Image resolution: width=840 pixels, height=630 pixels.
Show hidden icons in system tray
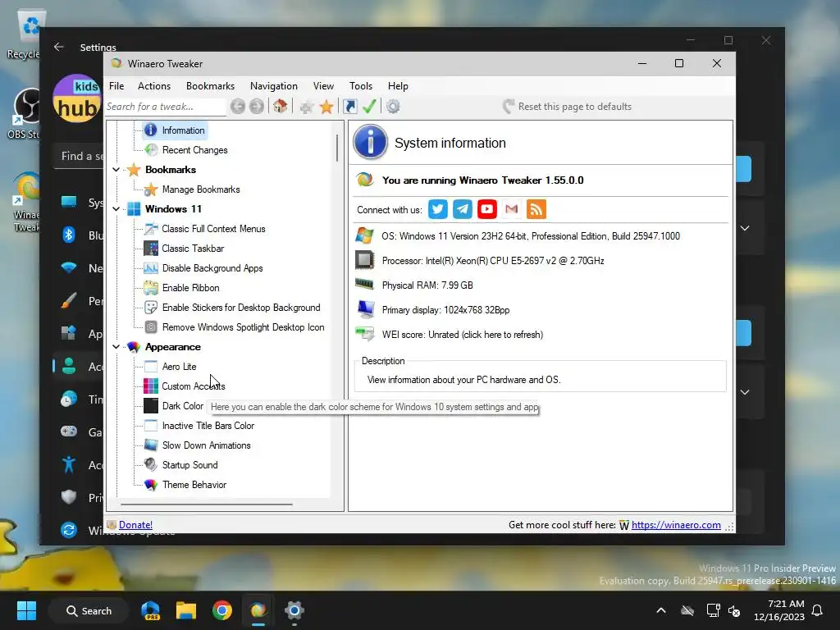(661, 610)
